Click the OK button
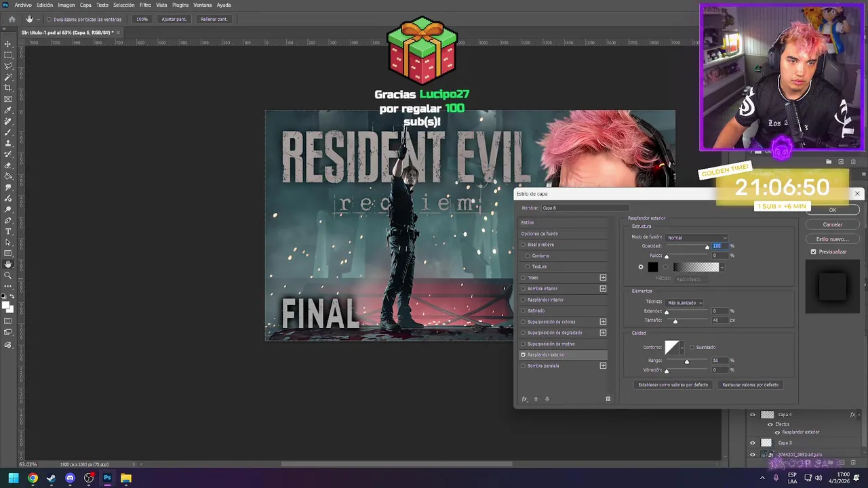The width and height of the screenshot is (868, 488). (x=833, y=210)
